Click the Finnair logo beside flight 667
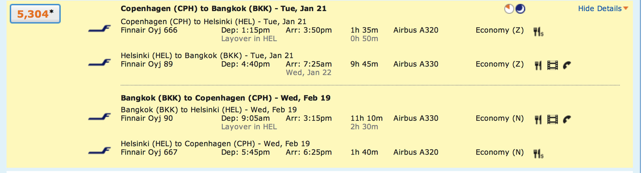The width and height of the screenshot is (644, 173). click(99, 151)
